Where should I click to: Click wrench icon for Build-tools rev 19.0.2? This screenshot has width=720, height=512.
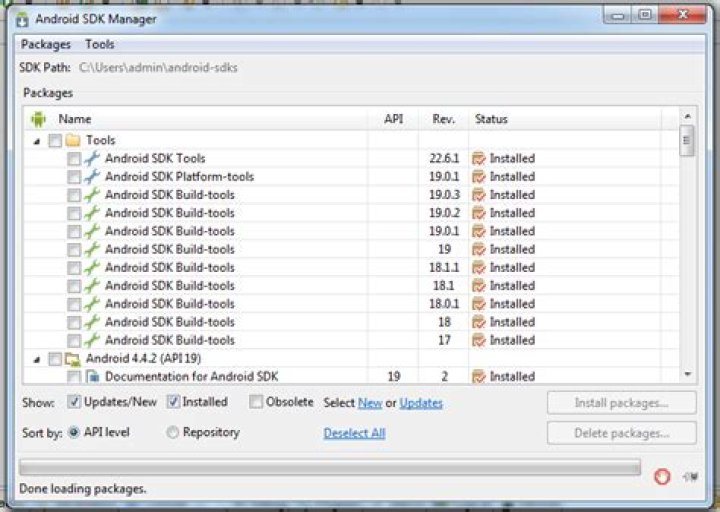pos(92,213)
